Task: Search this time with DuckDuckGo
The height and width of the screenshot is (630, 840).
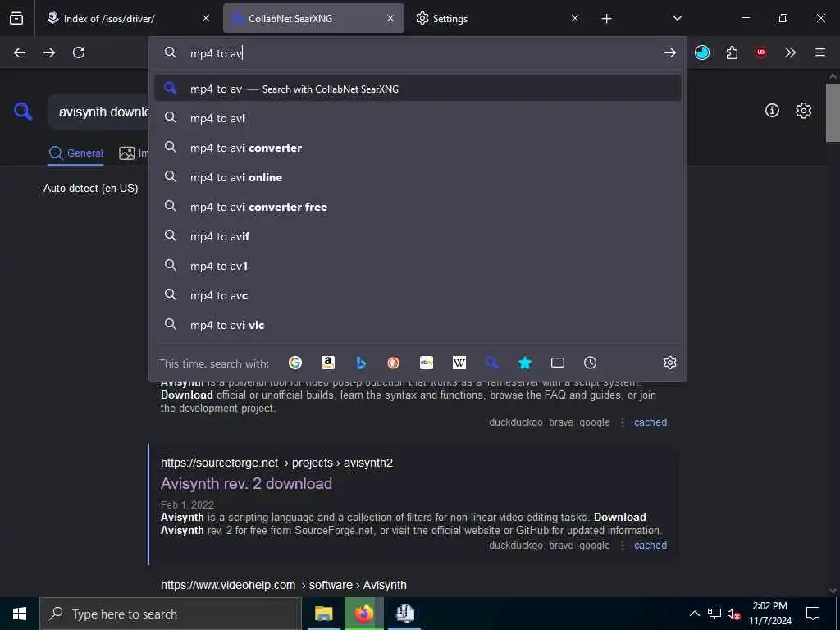Action: 393,363
